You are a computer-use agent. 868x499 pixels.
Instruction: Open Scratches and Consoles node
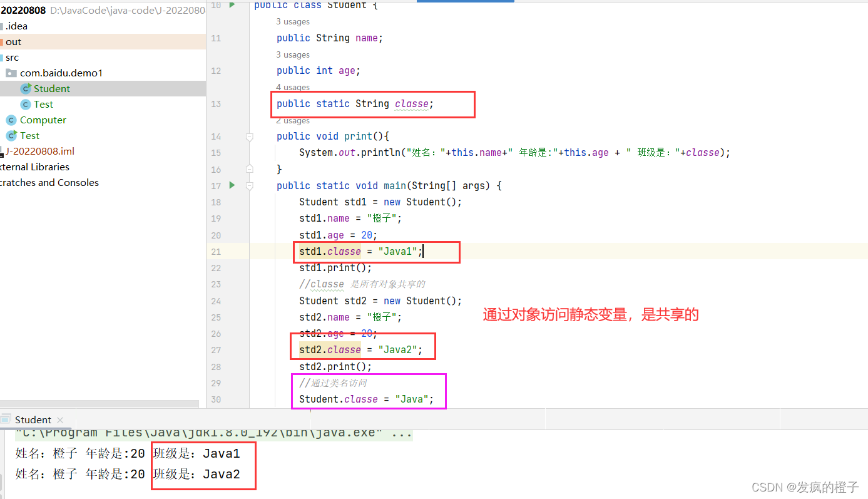(49, 183)
